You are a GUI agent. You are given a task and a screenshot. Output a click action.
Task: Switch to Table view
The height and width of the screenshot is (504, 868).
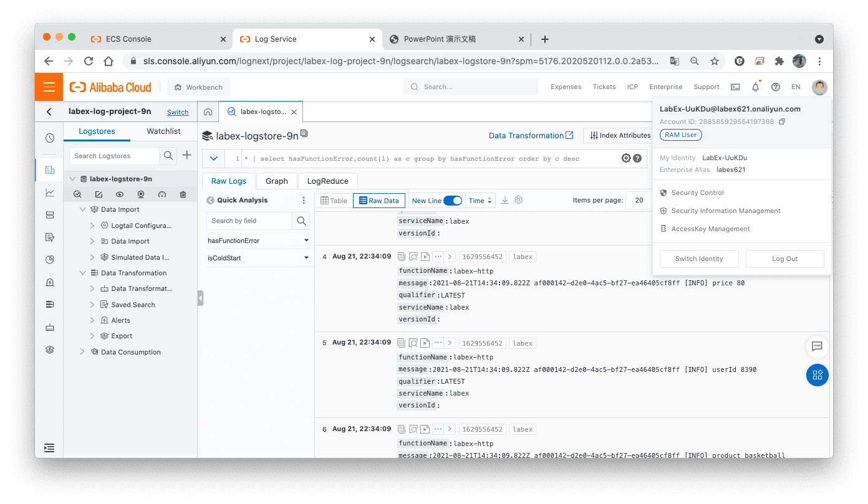[x=333, y=201]
